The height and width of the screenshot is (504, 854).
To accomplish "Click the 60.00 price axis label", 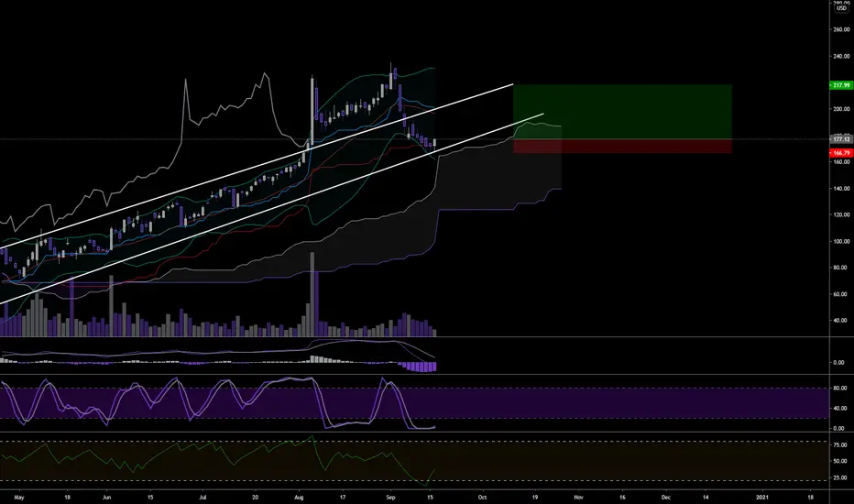I will click(841, 294).
